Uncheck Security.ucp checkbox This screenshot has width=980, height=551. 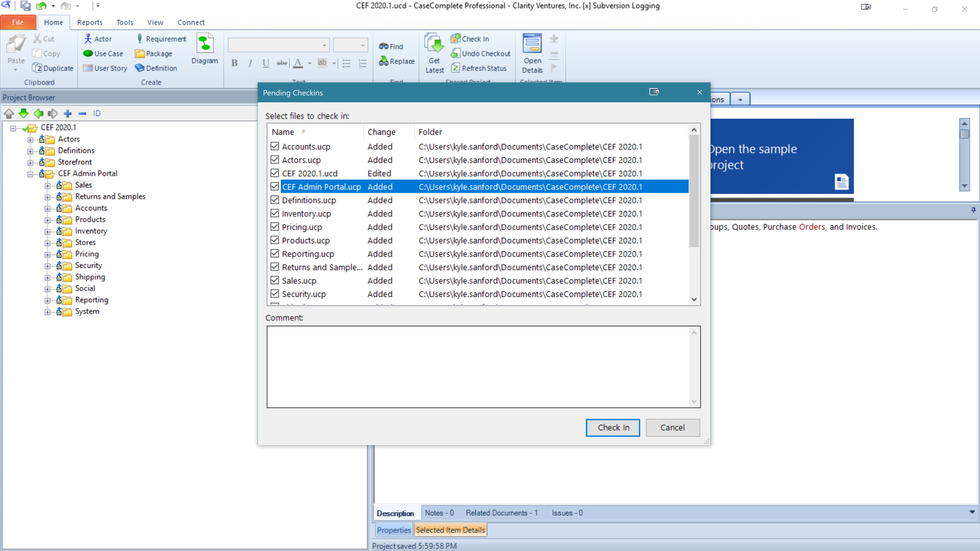click(275, 293)
